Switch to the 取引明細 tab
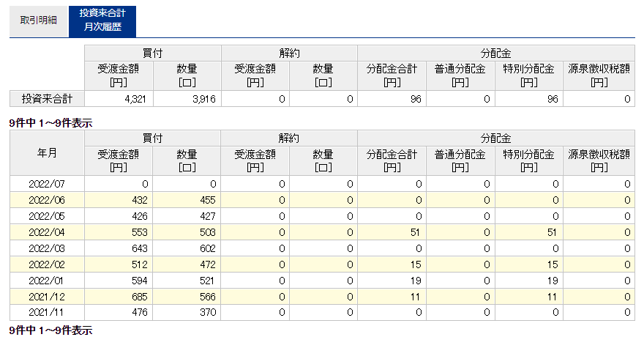644x337 pixels. (x=39, y=22)
